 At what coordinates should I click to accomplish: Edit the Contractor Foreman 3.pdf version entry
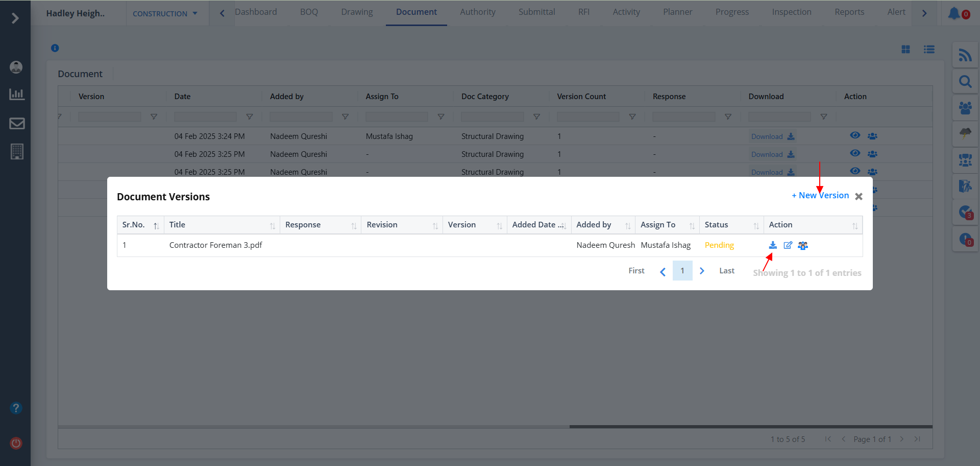[x=788, y=245]
